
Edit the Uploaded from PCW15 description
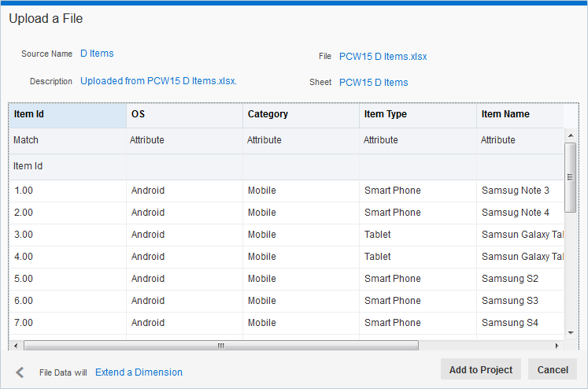tap(159, 81)
